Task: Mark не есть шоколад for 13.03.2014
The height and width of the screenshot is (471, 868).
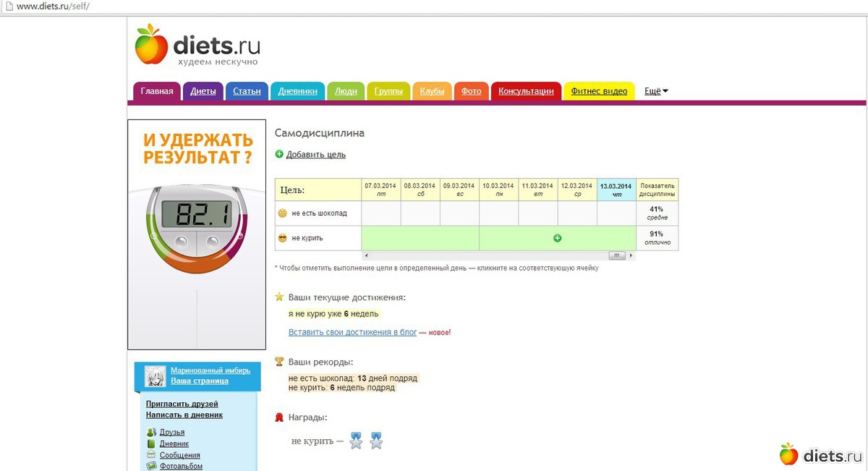Action: click(616, 213)
